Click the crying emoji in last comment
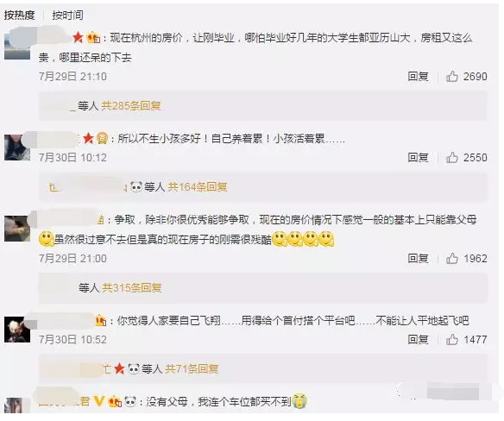Screen dimensions: 504x421 click(x=299, y=401)
